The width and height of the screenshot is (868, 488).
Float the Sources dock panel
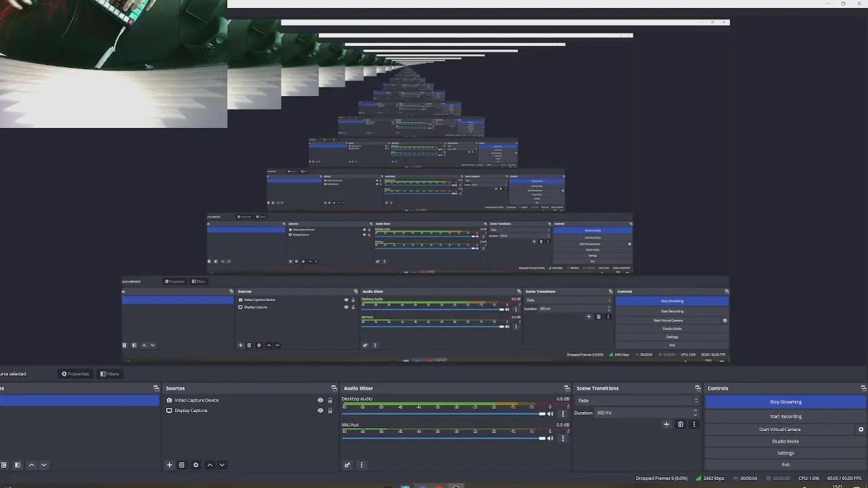point(334,388)
